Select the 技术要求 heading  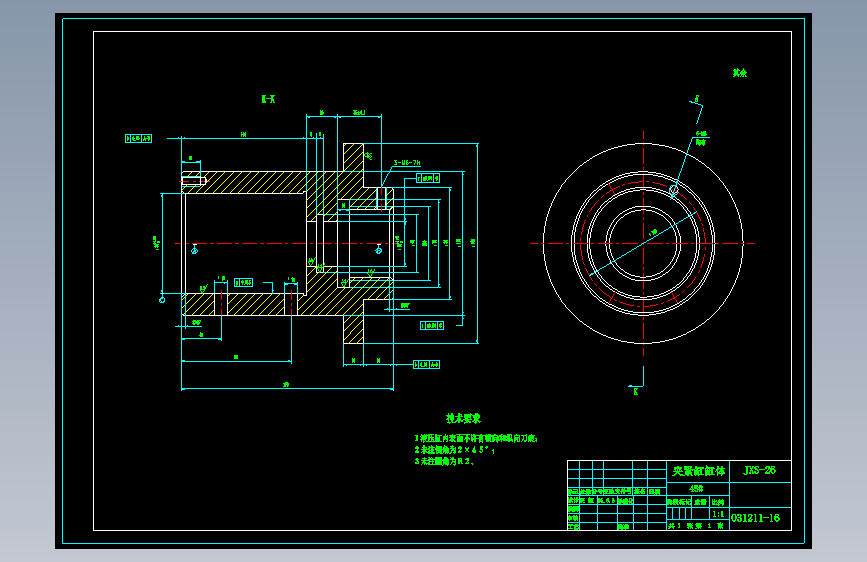pyautogui.click(x=463, y=418)
